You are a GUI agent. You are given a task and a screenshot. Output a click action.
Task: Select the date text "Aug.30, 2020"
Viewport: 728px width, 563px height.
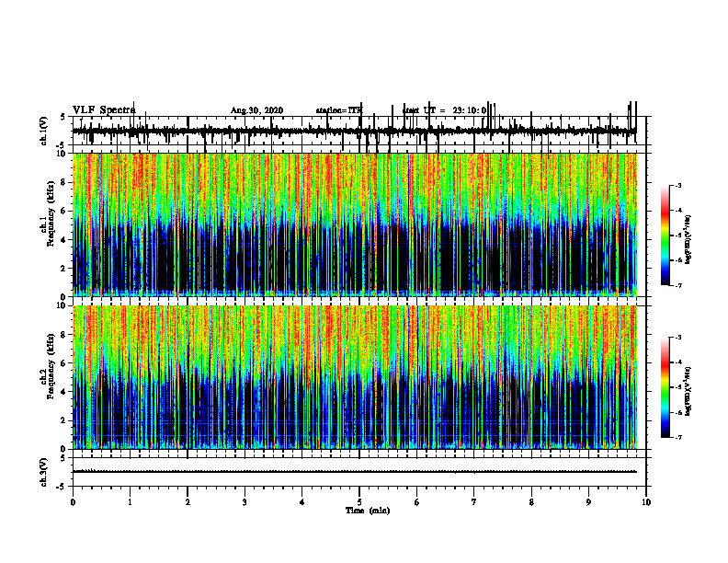[256, 110]
